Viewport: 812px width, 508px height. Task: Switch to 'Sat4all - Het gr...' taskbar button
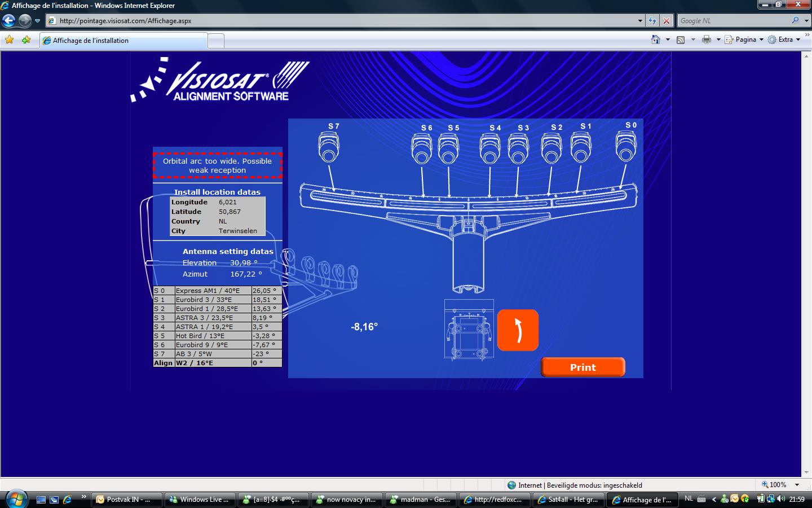pos(568,500)
